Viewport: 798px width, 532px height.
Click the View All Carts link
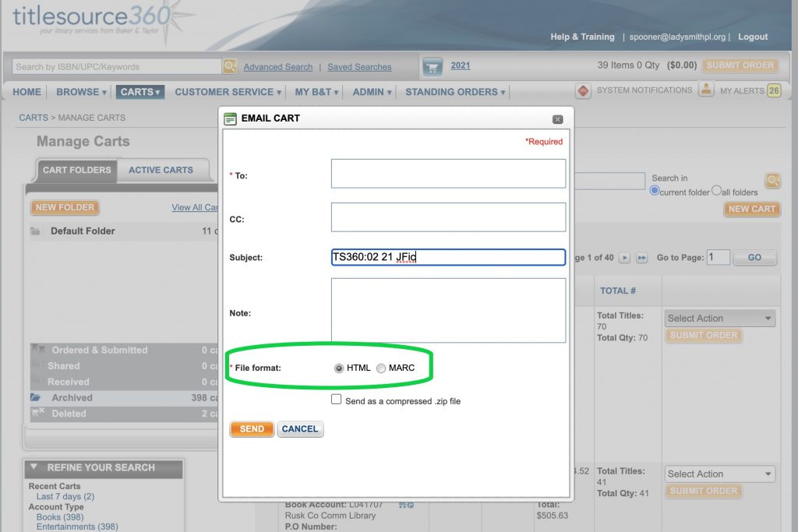pos(195,207)
